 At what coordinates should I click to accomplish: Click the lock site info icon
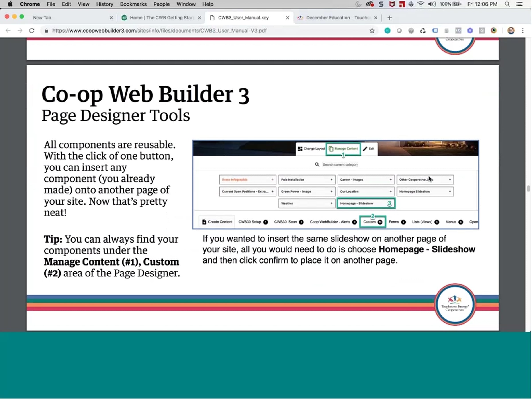pos(46,31)
